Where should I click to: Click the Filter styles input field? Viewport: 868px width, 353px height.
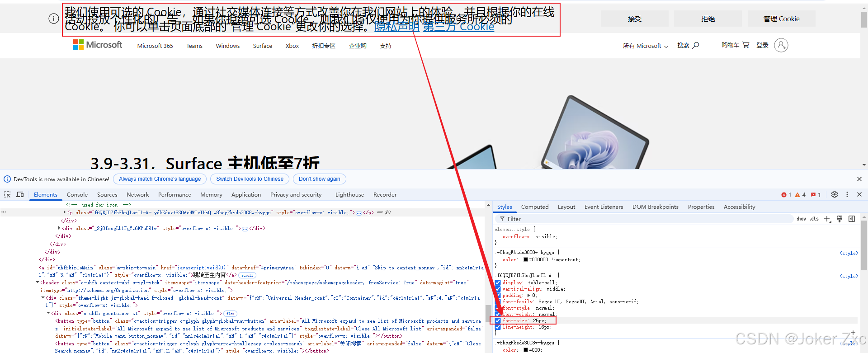point(644,219)
